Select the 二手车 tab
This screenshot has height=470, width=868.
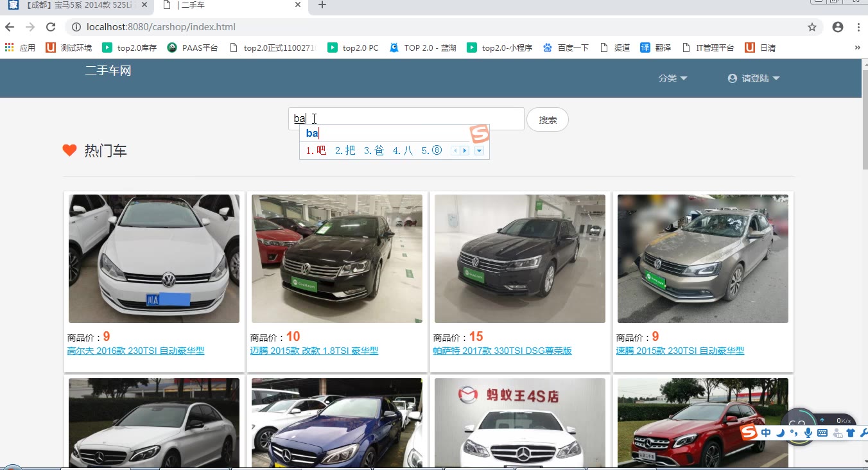click(x=232, y=6)
